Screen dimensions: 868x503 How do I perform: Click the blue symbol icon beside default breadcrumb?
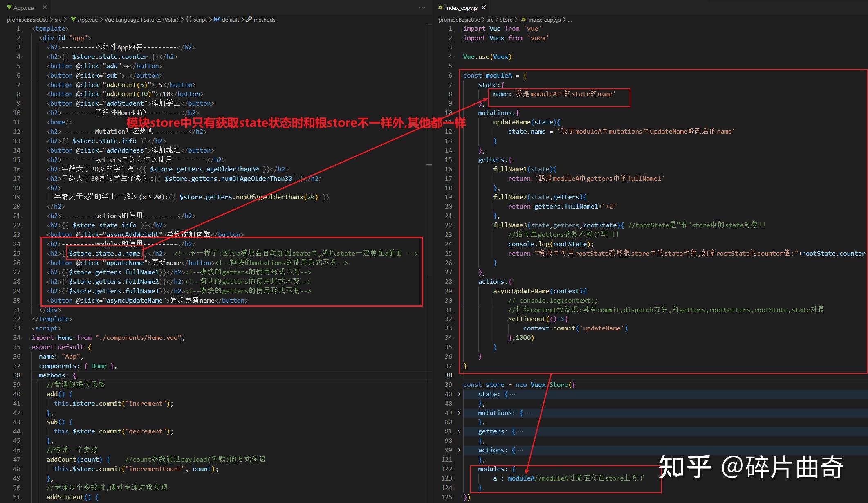(217, 19)
